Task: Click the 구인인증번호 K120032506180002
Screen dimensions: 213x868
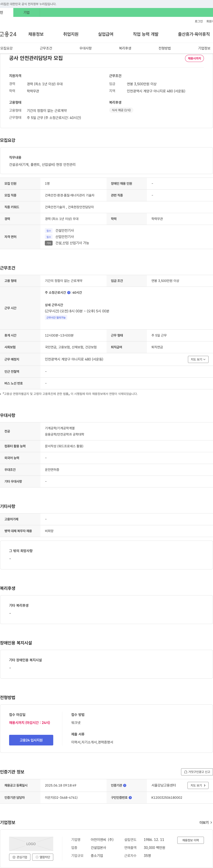Action: 167,798
